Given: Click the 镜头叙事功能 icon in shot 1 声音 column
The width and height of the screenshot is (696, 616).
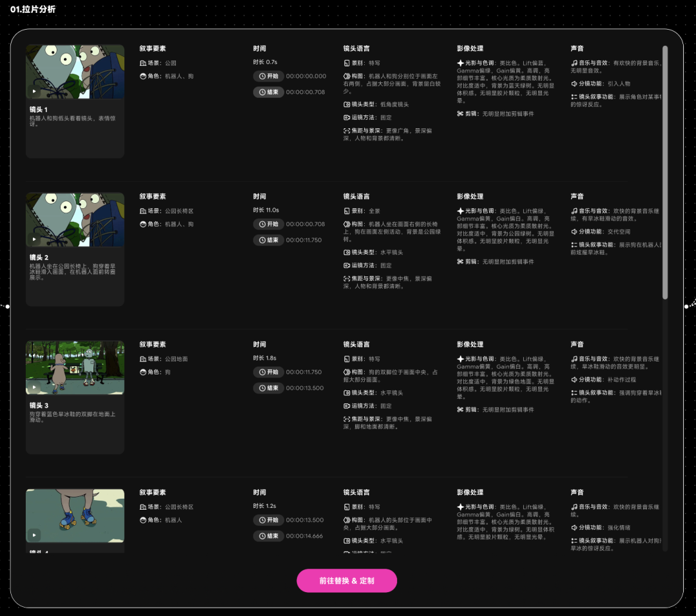Looking at the screenshot, I should point(574,97).
